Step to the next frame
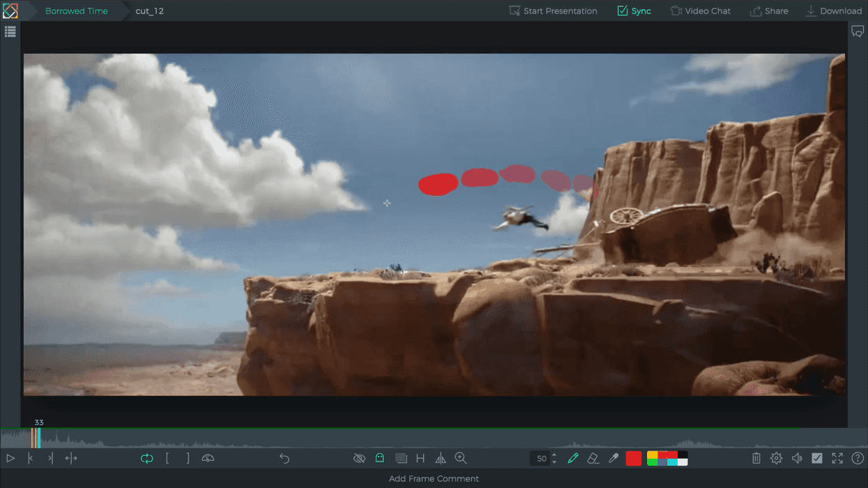The image size is (868, 488). [x=50, y=459]
